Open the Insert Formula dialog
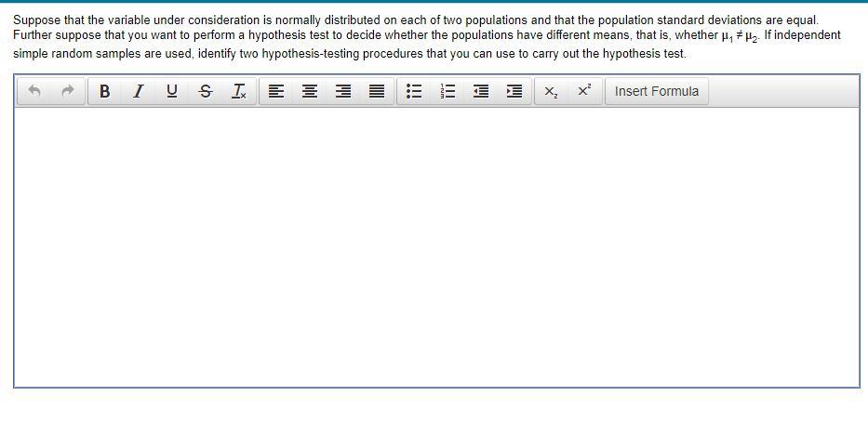Image resolution: width=868 pixels, height=421 pixels. [657, 91]
